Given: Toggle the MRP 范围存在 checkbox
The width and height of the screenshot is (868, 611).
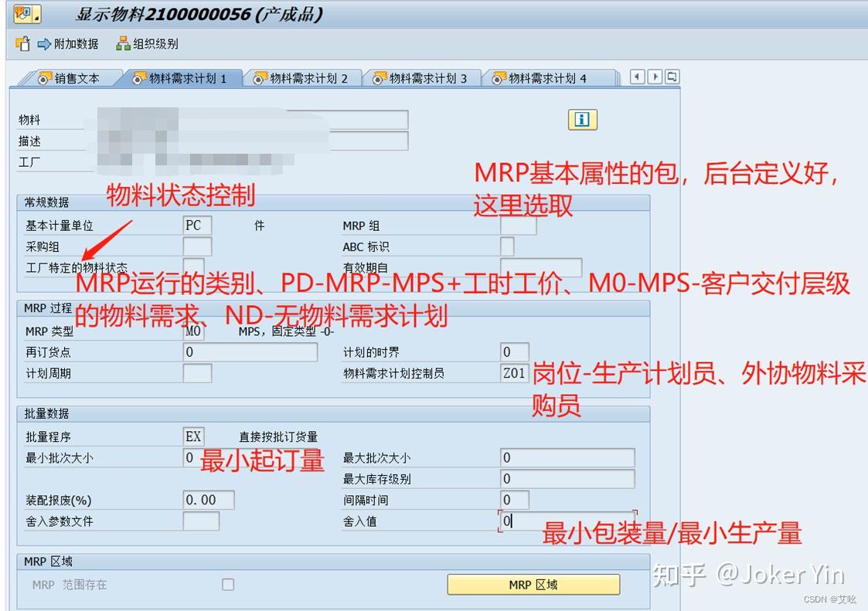Looking at the screenshot, I should pos(227,585).
